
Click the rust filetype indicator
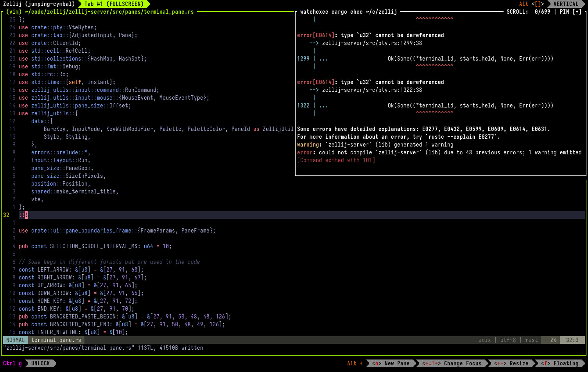point(532,340)
